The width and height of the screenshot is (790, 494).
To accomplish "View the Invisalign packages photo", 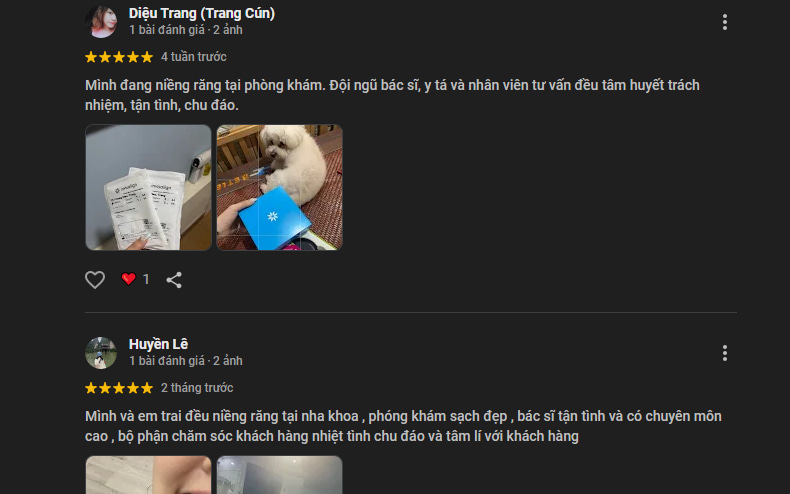I will pos(149,188).
